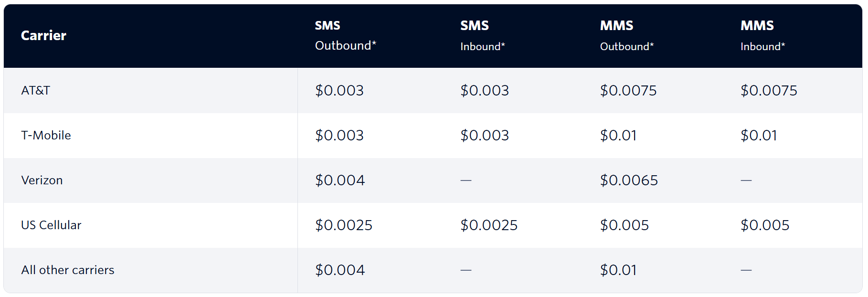This screenshot has width=868, height=297.
Task: Click the Carrier column header
Action: pyautogui.click(x=43, y=36)
